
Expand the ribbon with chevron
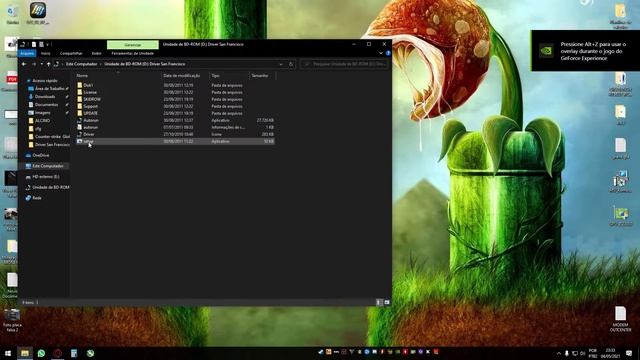[x=381, y=53]
